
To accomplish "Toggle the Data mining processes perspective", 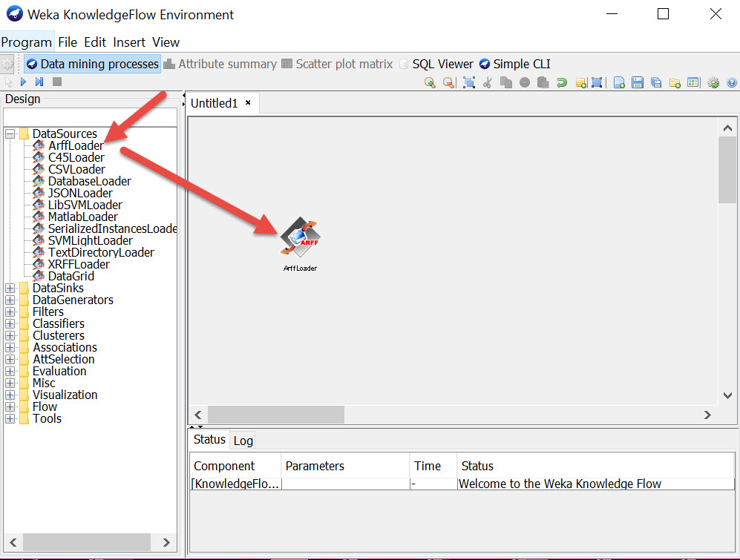I will [x=93, y=64].
